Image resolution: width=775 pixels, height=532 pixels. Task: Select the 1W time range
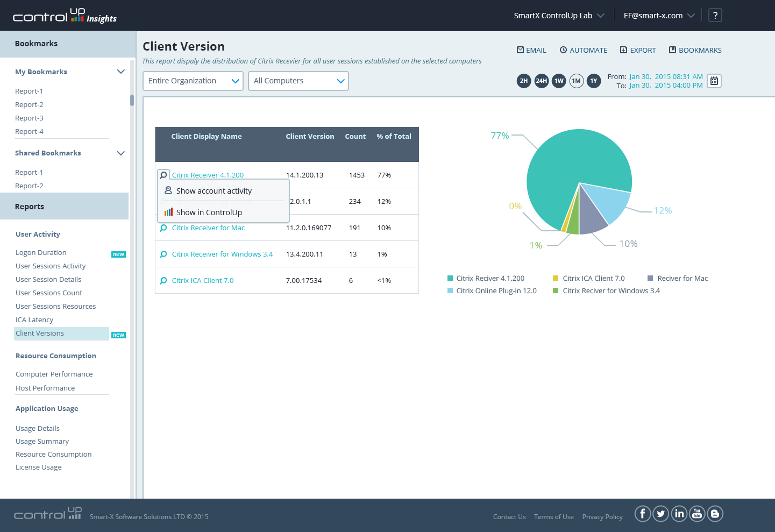pos(559,81)
